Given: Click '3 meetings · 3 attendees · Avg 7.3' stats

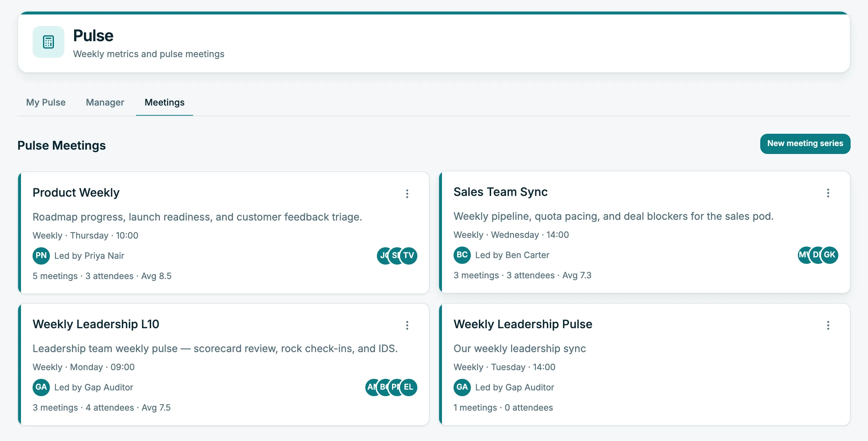Looking at the screenshot, I should [523, 275].
